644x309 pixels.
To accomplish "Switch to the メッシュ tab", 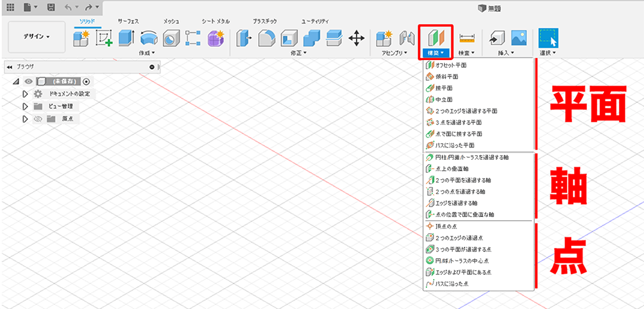I will pyautogui.click(x=171, y=21).
